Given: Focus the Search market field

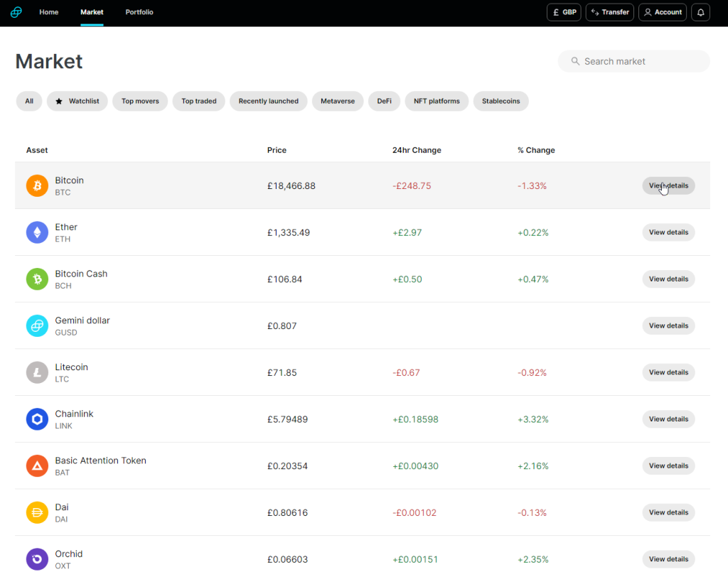Looking at the screenshot, I should coord(633,61).
